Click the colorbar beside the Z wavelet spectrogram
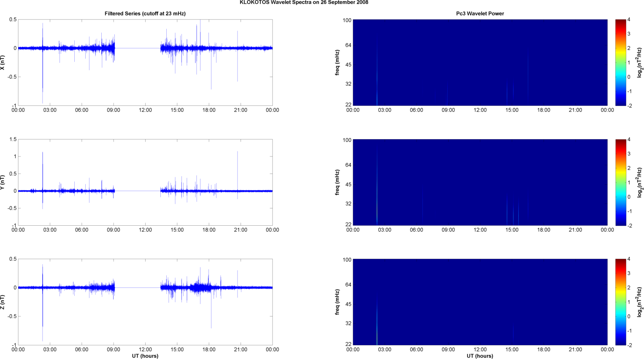 coord(620,302)
